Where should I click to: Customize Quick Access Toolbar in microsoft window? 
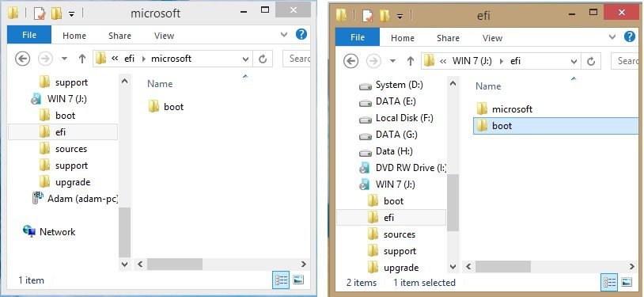[x=71, y=14]
